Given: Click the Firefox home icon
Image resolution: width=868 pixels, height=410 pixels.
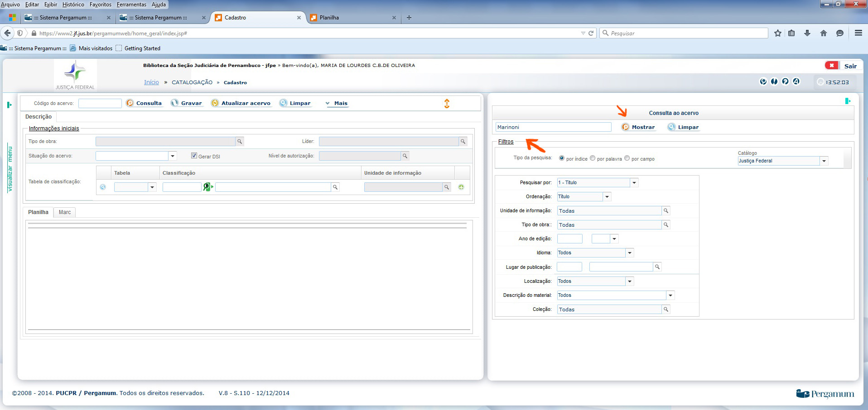Looking at the screenshot, I should 824,33.
